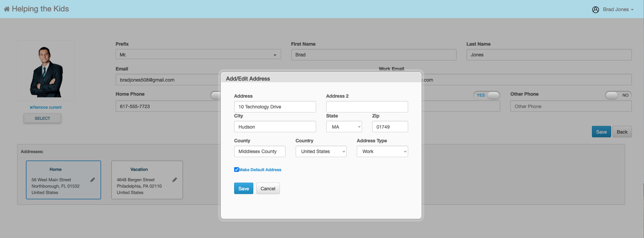The width and height of the screenshot is (644, 238).
Task: Edit the Home address pencil icon
Action: point(92,180)
